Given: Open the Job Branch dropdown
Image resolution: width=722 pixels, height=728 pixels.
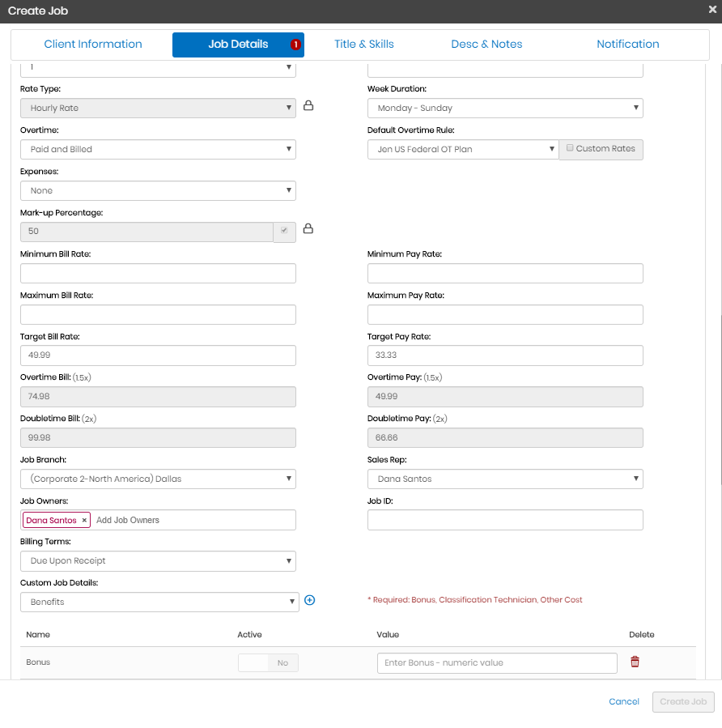Looking at the screenshot, I should pyautogui.click(x=158, y=479).
